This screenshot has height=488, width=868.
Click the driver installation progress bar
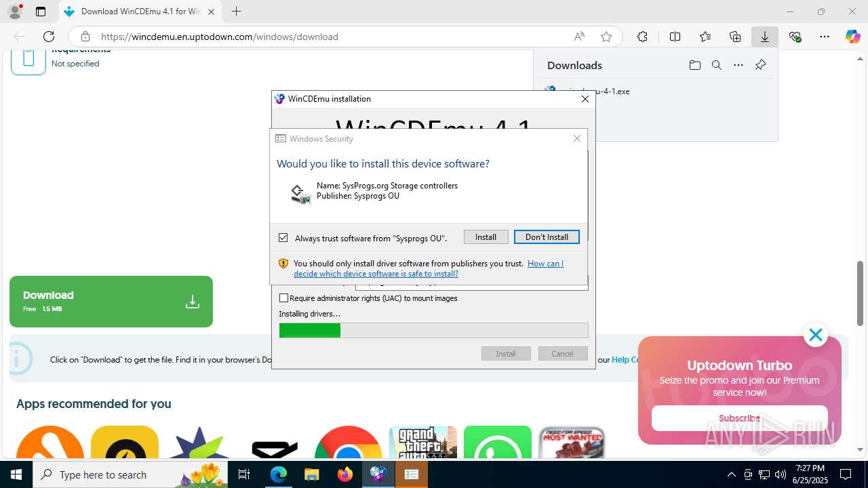(433, 330)
